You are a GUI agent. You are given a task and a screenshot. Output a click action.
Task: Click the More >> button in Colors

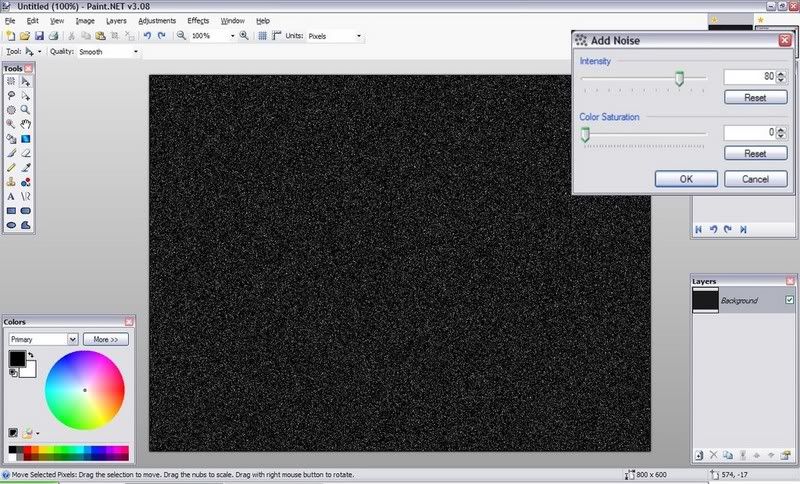pyautogui.click(x=106, y=339)
